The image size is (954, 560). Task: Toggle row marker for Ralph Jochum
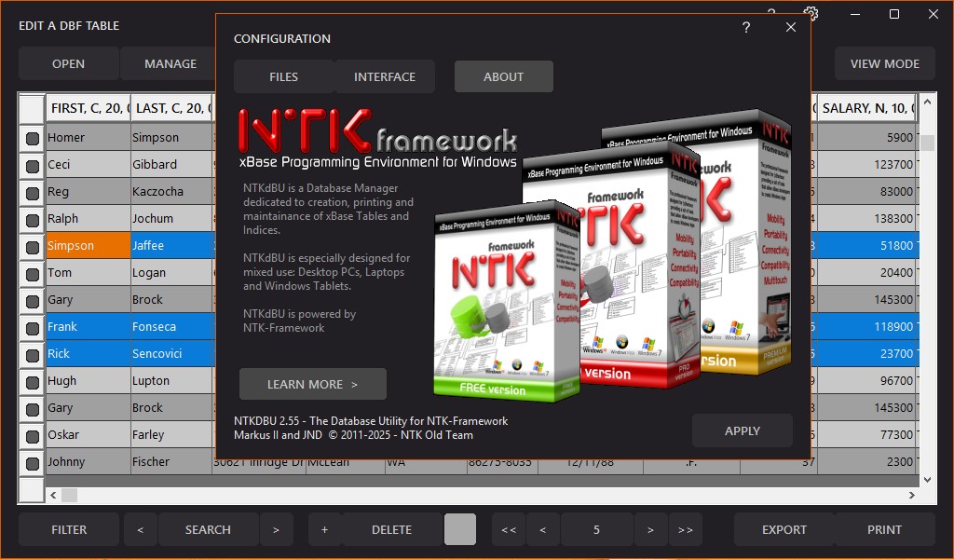point(33,219)
